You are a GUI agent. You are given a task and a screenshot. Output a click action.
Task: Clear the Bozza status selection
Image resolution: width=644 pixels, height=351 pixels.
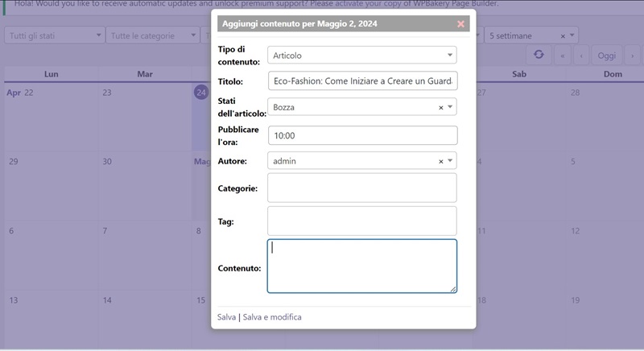pyautogui.click(x=440, y=107)
